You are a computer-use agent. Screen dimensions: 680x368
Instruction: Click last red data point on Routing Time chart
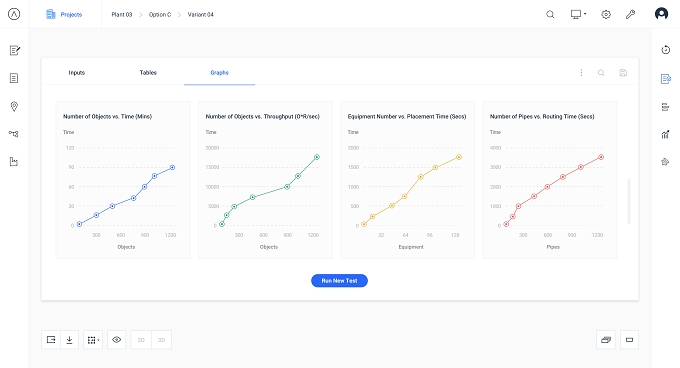(601, 157)
